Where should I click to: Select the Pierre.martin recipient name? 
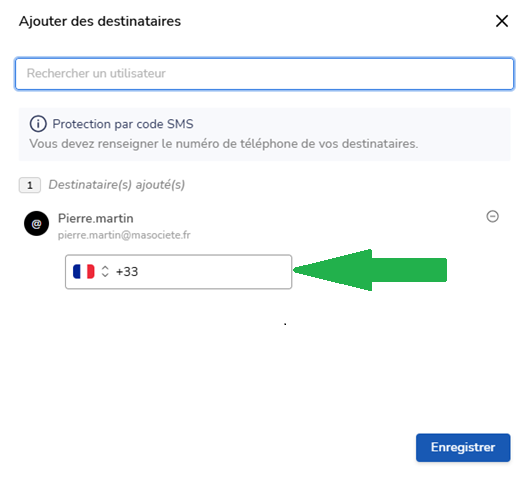pos(95,219)
